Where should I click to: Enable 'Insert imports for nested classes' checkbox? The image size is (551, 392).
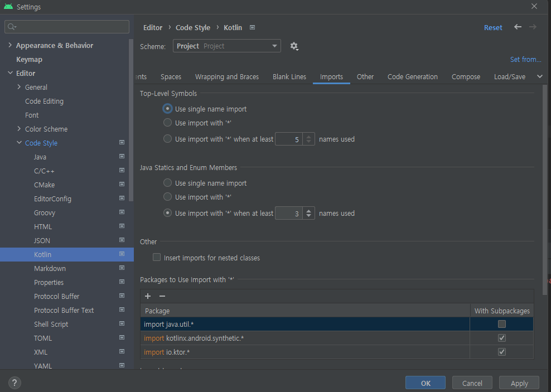point(157,258)
